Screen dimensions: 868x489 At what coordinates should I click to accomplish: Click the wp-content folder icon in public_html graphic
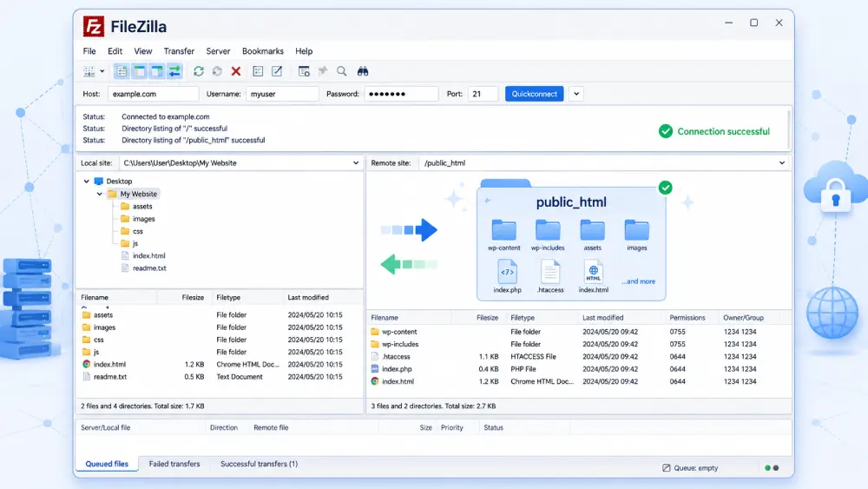pyautogui.click(x=503, y=230)
